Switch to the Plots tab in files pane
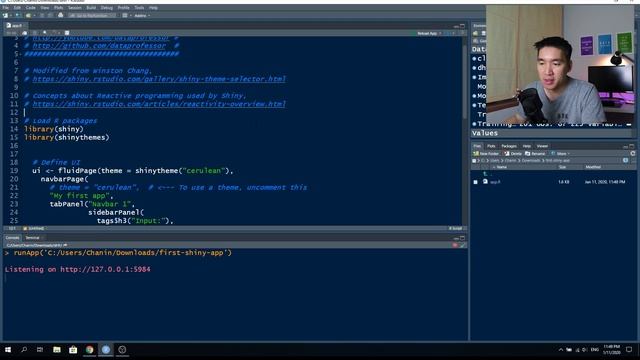Screen dimensions: 640x360 [491, 146]
